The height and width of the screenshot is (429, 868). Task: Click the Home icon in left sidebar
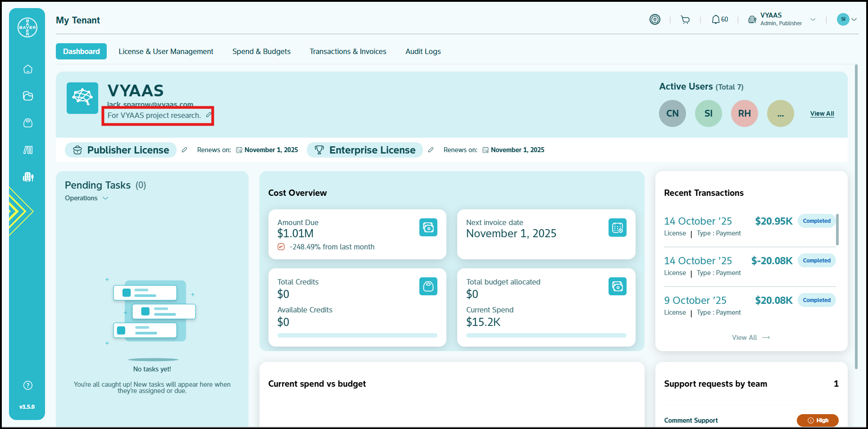28,69
